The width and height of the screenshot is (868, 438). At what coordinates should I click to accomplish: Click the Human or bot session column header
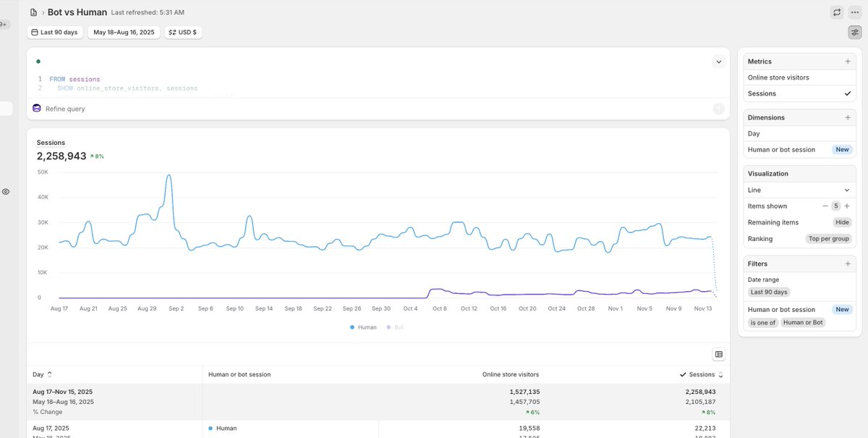point(239,374)
